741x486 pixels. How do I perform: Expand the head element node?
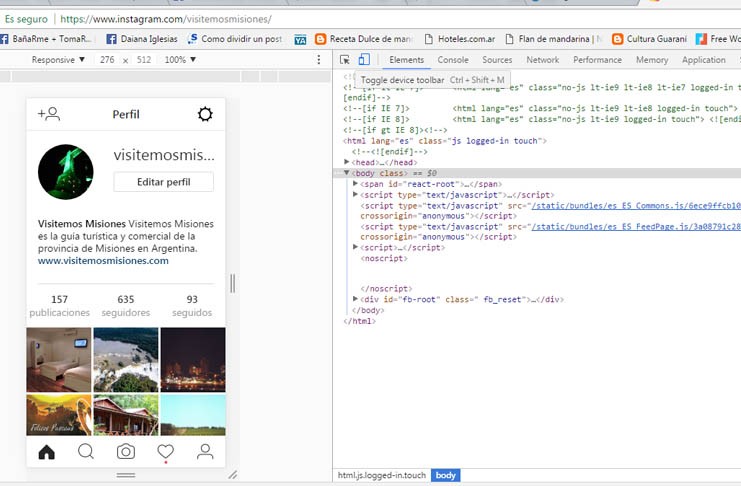pos(347,162)
